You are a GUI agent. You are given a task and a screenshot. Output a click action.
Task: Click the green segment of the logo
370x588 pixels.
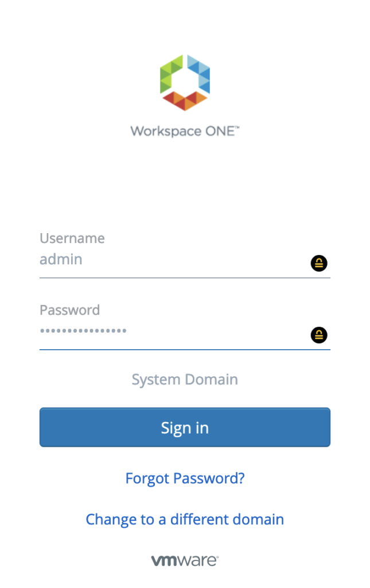click(170, 72)
